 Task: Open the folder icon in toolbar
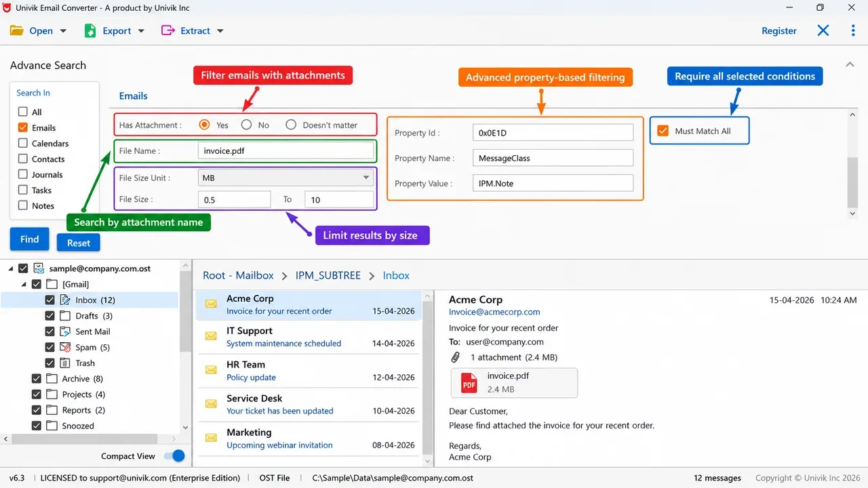(17, 30)
